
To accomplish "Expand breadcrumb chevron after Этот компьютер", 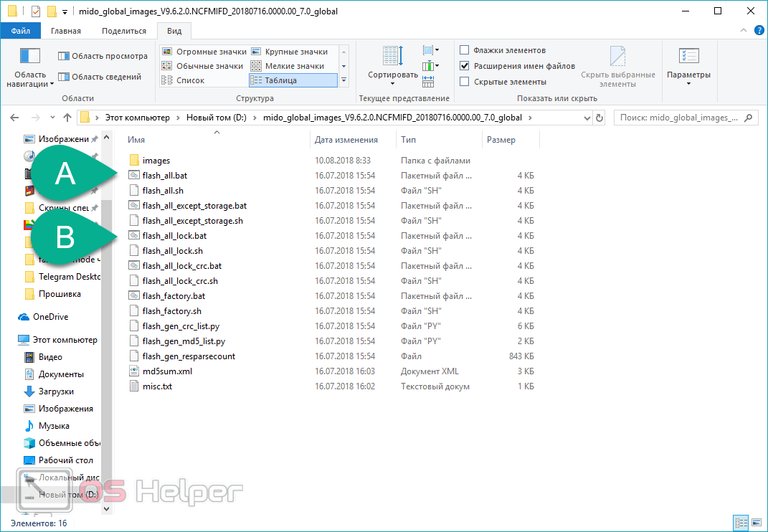I will [x=179, y=118].
